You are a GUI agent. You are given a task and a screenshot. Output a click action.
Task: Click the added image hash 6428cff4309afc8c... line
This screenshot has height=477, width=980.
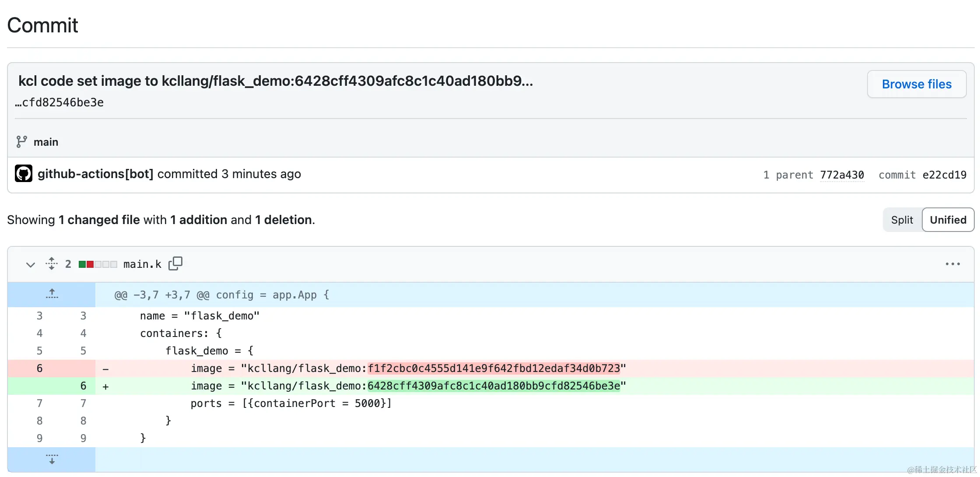coord(493,386)
